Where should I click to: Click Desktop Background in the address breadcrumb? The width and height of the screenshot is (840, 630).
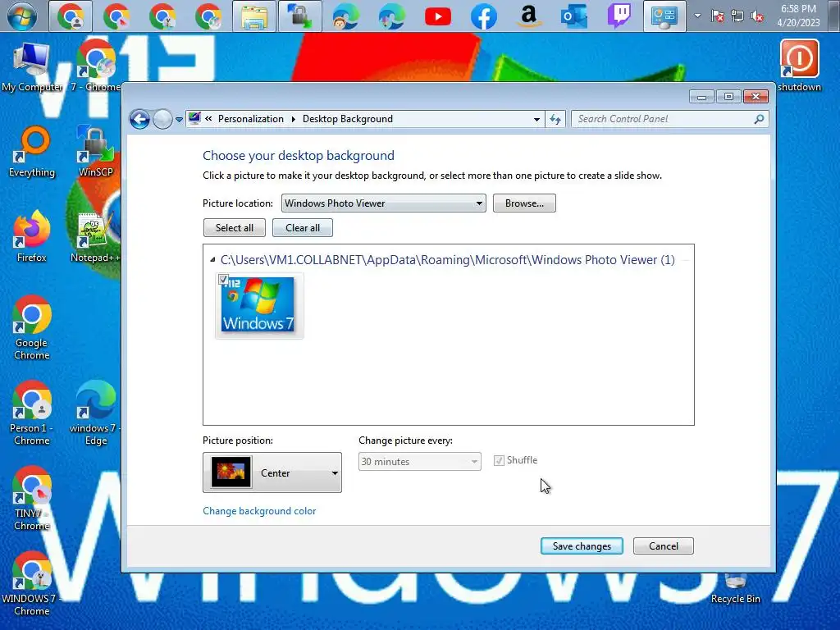pos(347,119)
